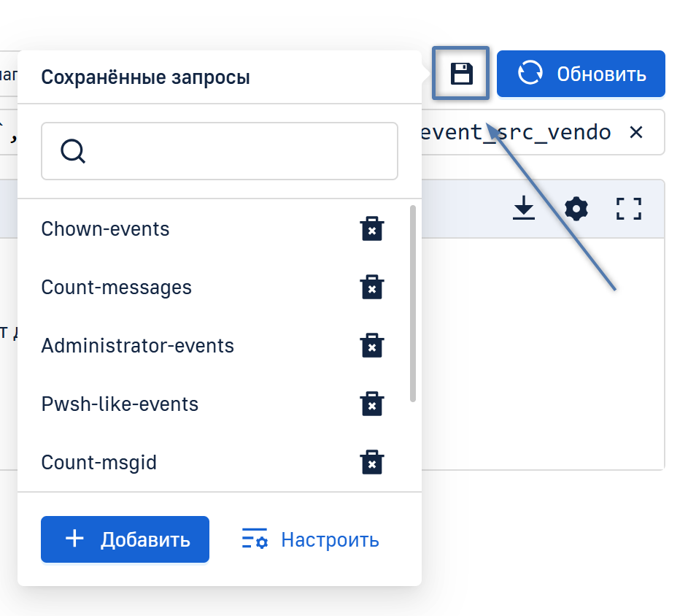Clear the query field with X

click(x=636, y=132)
